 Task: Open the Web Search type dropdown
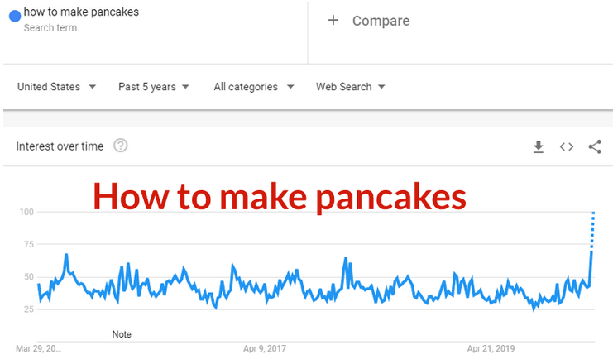[351, 87]
